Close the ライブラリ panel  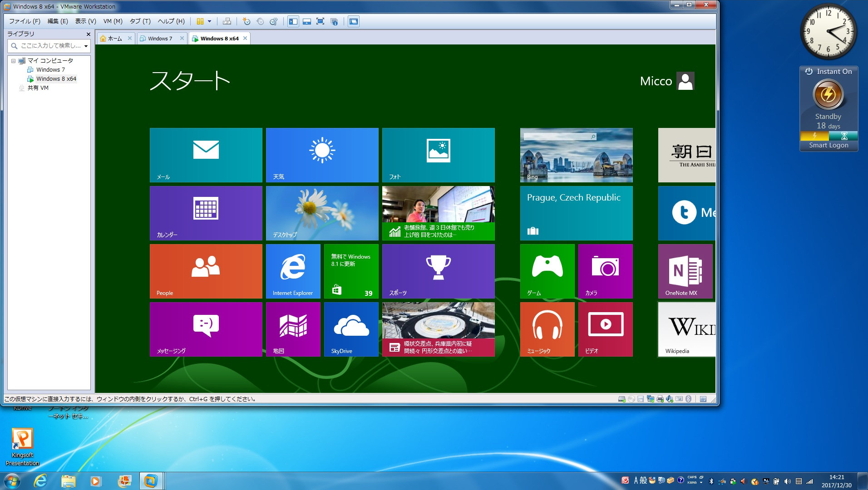[88, 34]
